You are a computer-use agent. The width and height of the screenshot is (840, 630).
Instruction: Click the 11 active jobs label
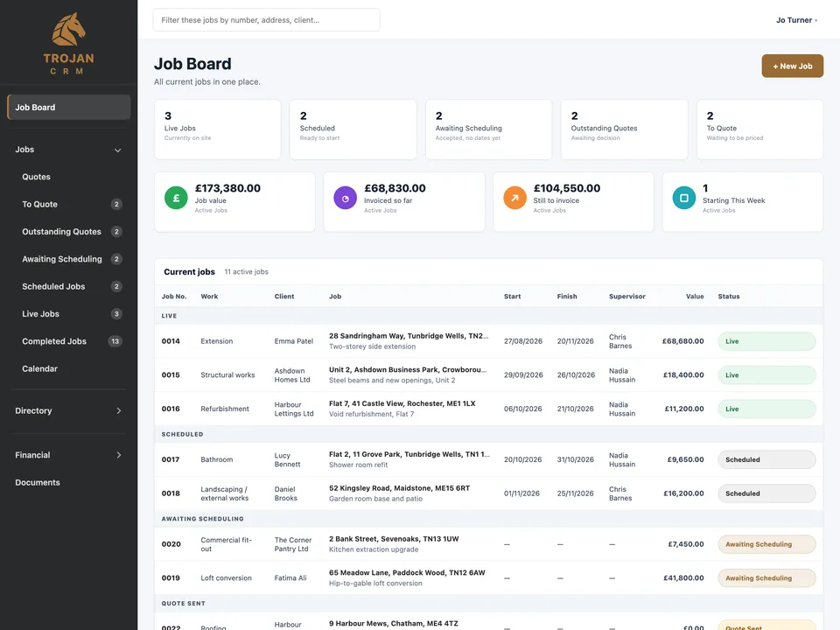pos(247,271)
